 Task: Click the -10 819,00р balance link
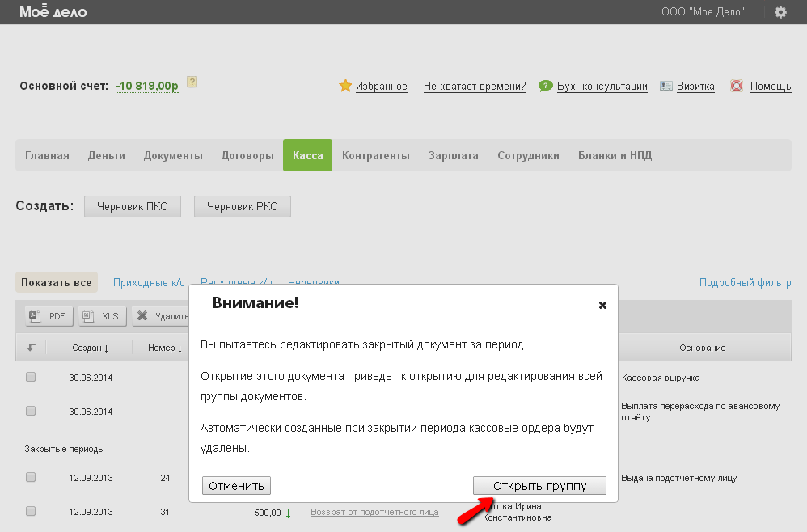pos(146,86)
